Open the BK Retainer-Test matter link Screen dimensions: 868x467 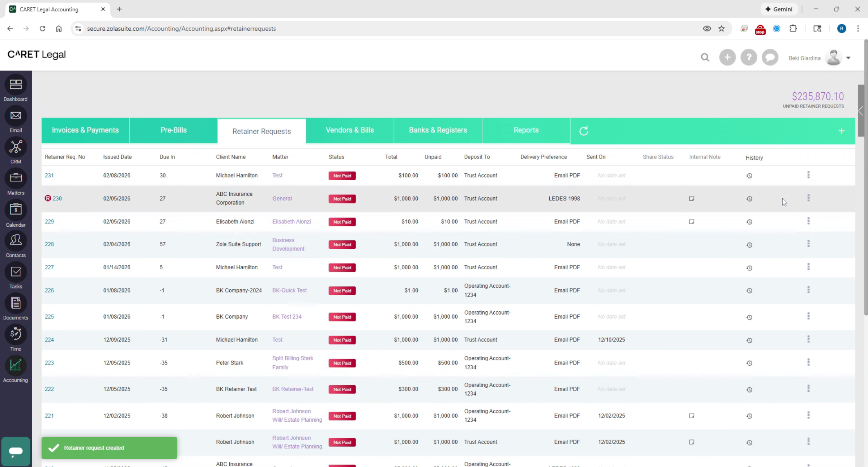pos(293,389)
